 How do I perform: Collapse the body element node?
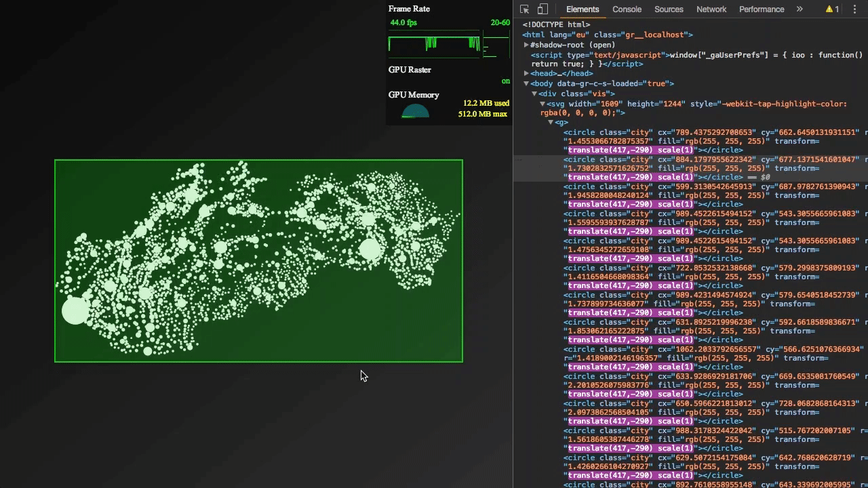point(526,83)
